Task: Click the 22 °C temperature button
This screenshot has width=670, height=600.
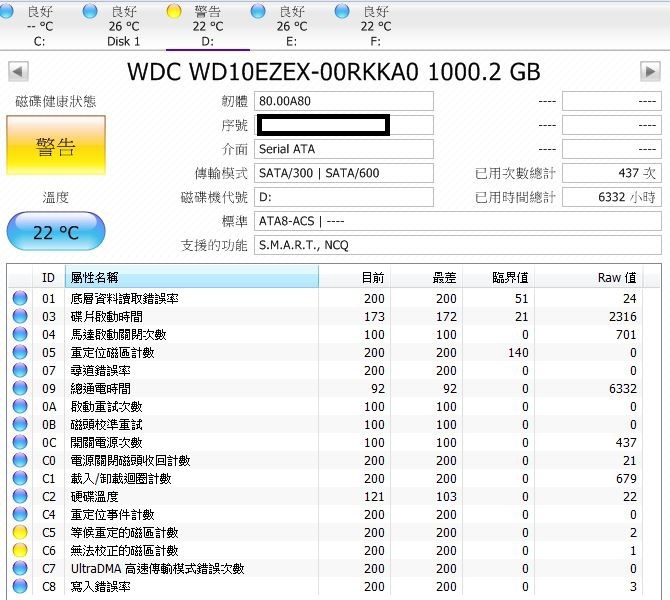Action: point(56,231)
